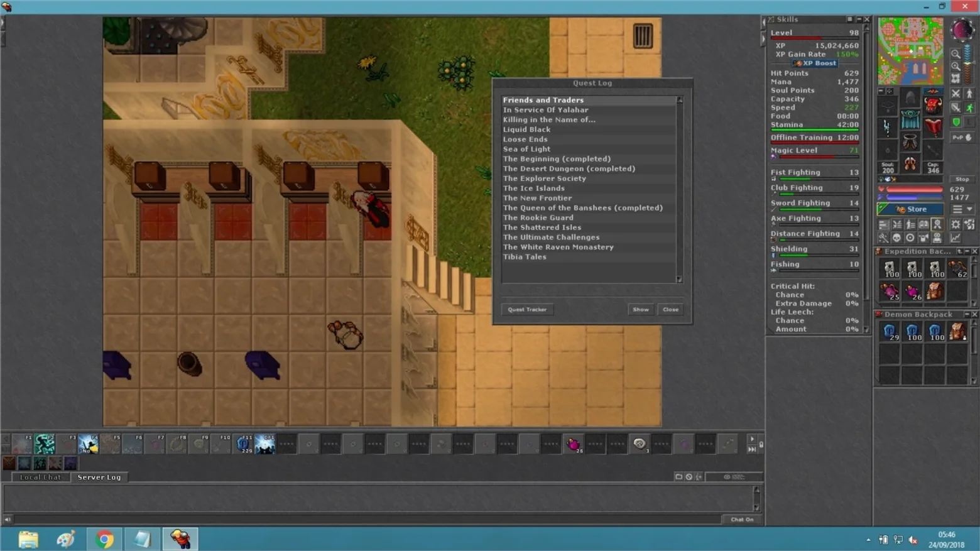This screenshot has height=551, width=980.
Task: Jump to last action bar with double arrow
Action: point(752,449)
